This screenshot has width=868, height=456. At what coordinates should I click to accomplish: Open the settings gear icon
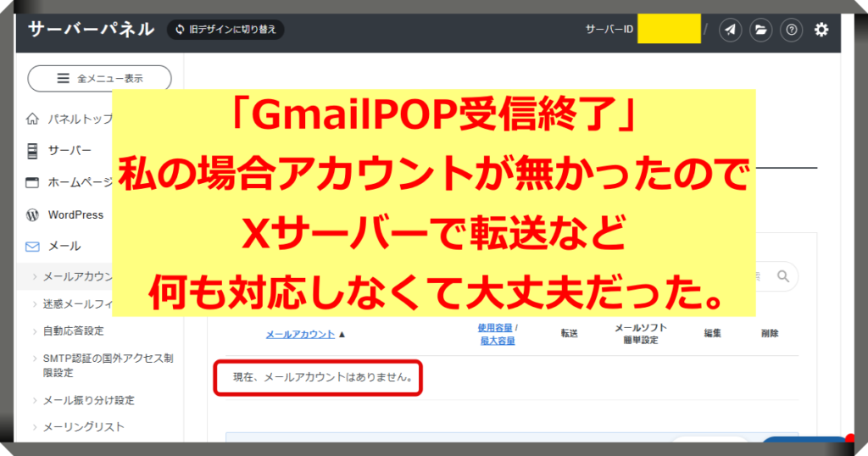point(821,30)
